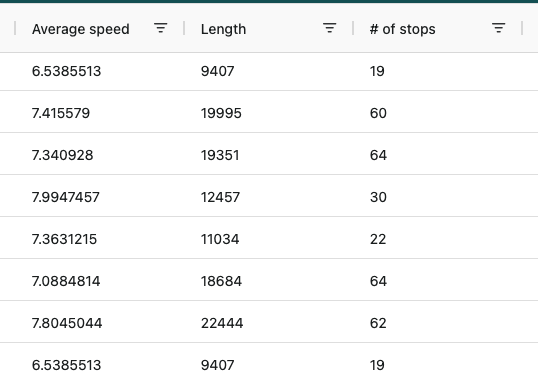Screen dimensions: 538x377
Task: Select the cell with length 19995
Action: [269, 113]
